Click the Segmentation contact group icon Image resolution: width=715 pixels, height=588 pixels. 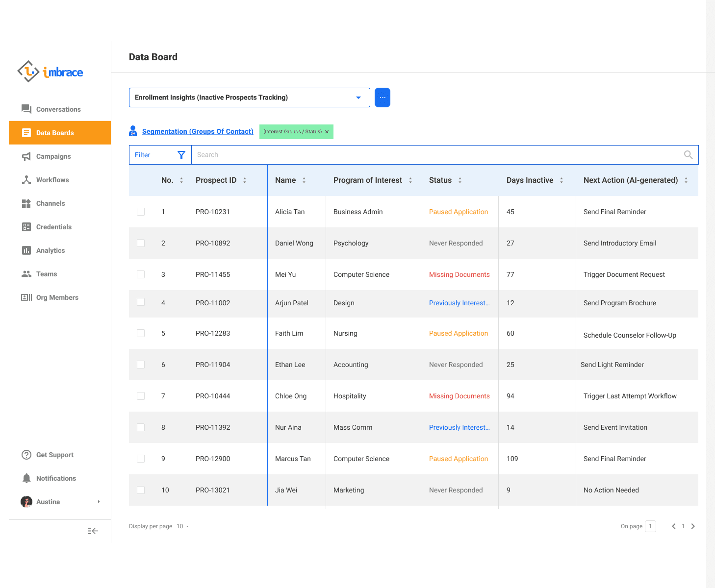[x=133, y=131]
